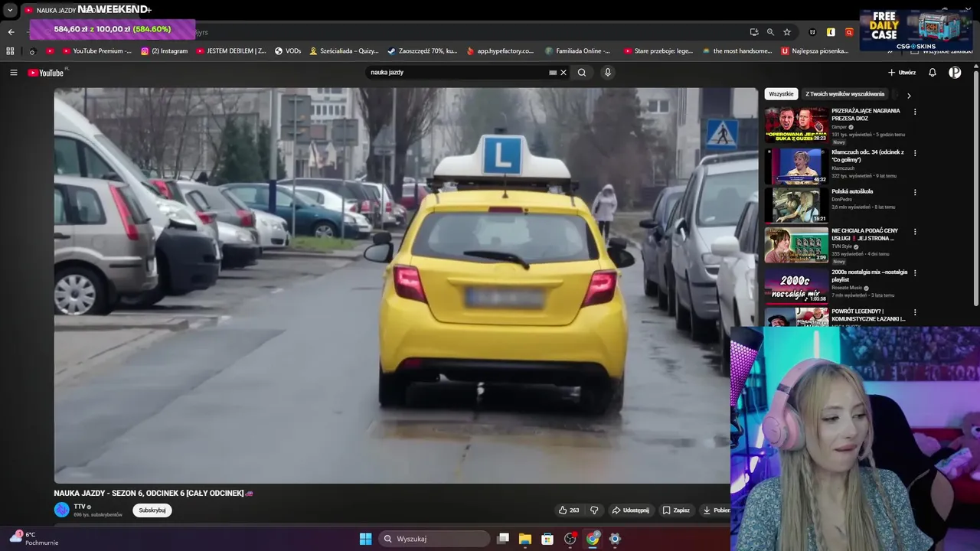Open the app.hypefactory.co bookmark
This screenshot has height=551, width=980.
pos(500,51)
